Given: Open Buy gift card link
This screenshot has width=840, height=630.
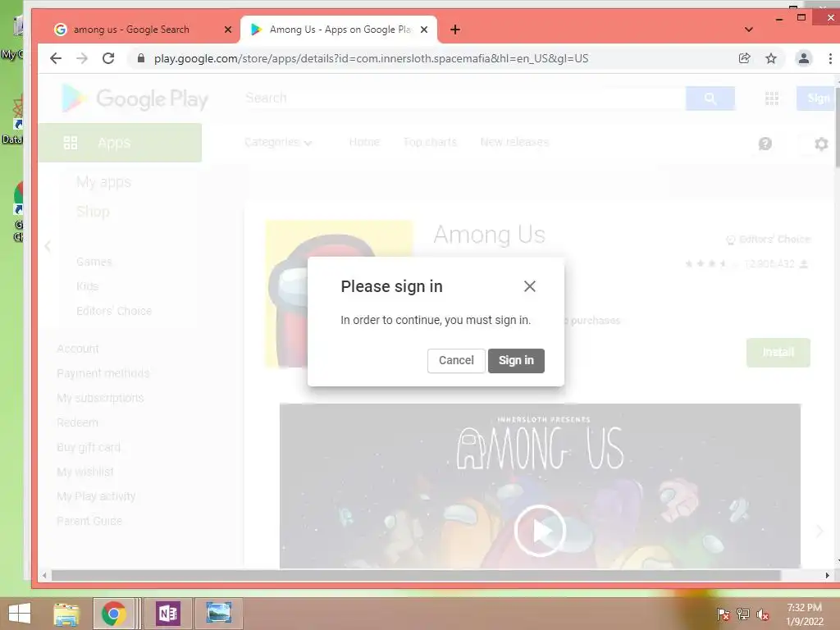Looking at the screenshot, I should (89, 447).
